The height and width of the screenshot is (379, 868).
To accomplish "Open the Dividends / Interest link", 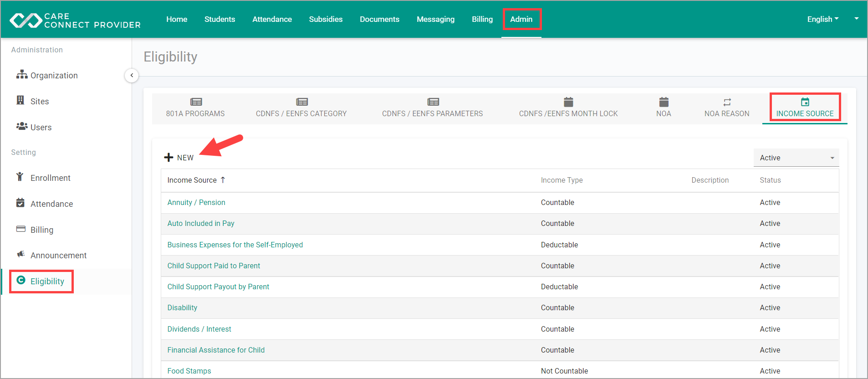I will 199,329.
